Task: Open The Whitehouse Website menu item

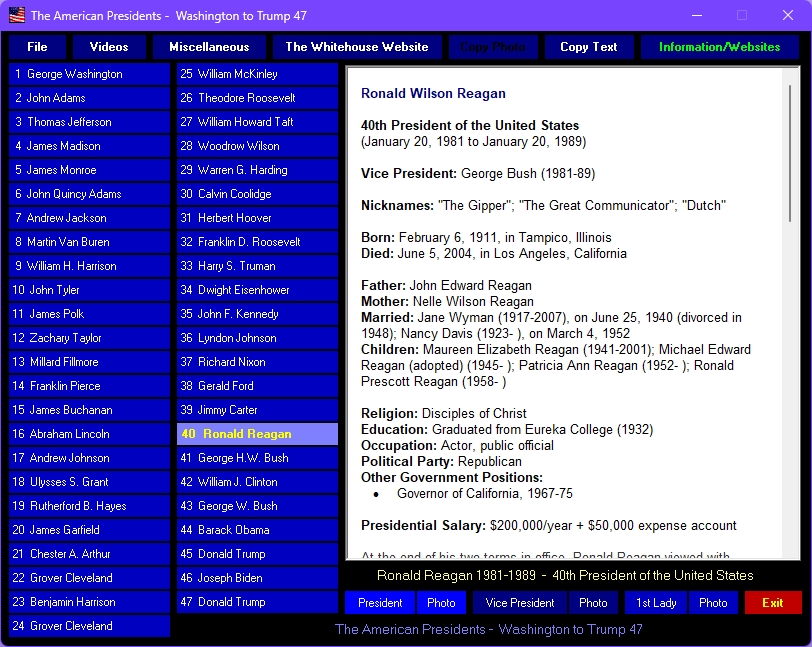Action: coord(357,47)
